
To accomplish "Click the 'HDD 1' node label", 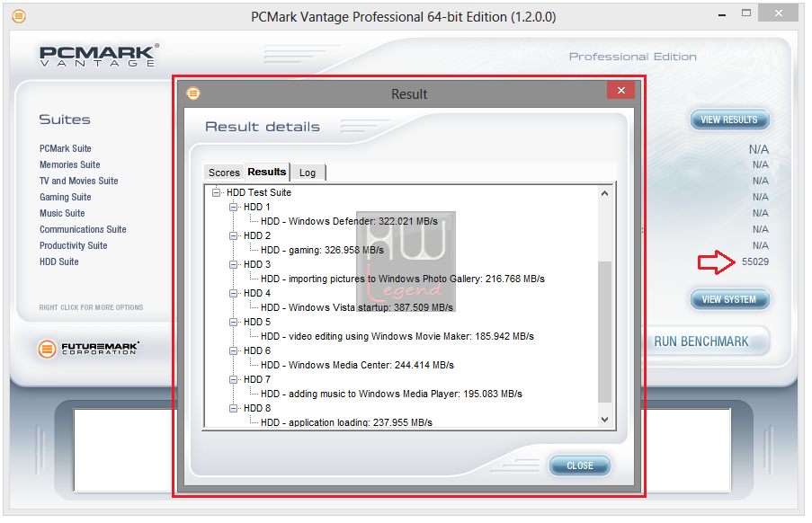I will (x=257, y=207).
